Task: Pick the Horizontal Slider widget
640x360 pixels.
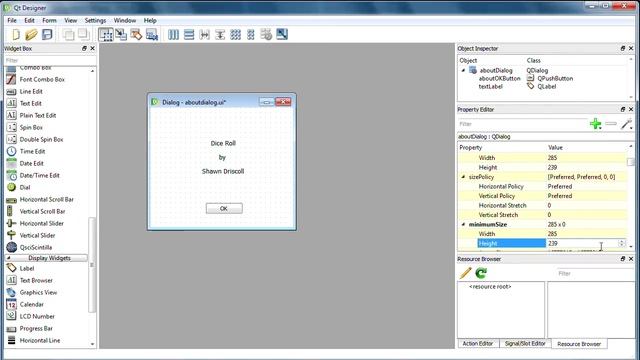Action: click(41, 223)
